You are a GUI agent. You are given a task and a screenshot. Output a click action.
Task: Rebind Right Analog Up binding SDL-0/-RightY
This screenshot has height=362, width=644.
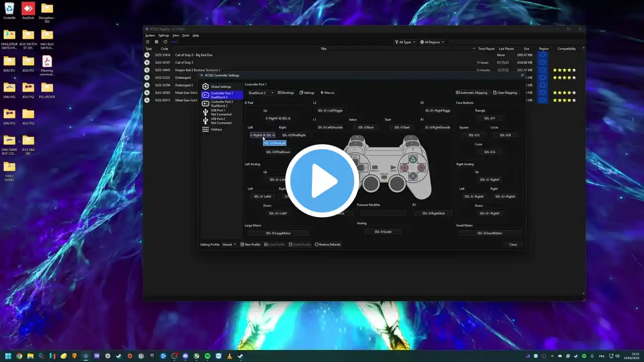tap(490, 179)
